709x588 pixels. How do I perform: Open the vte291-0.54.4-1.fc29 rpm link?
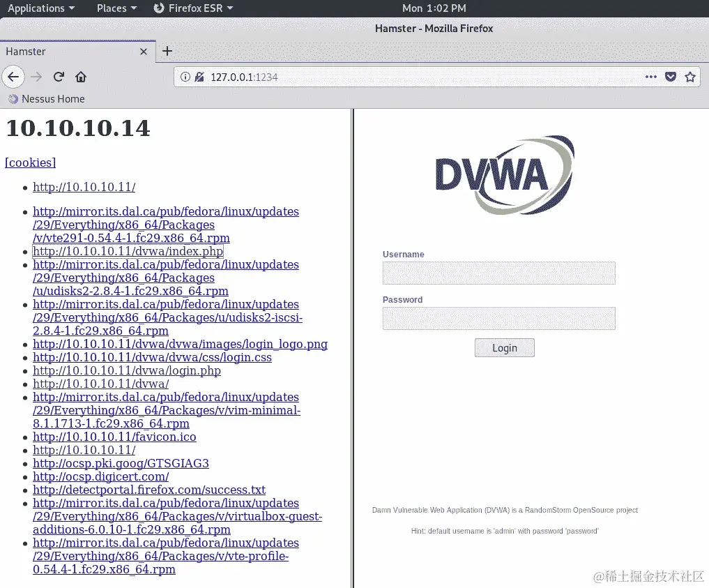pos(165,225)
